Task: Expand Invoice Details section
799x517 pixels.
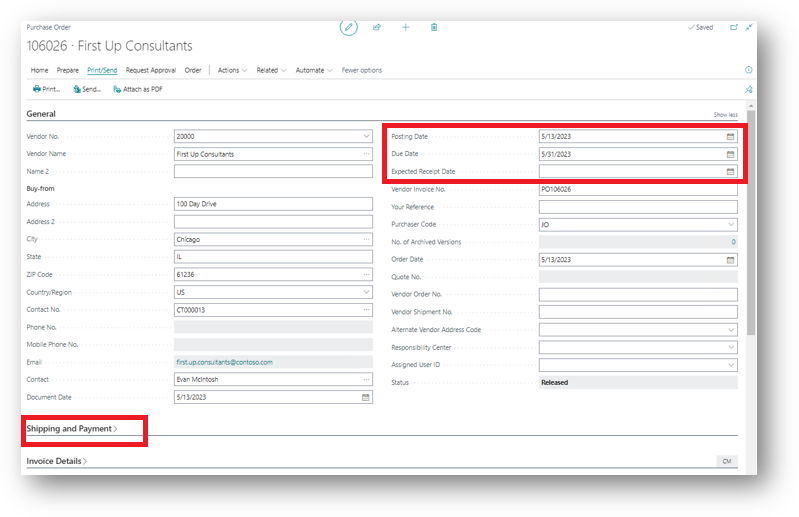Action: tap(57, 461)
